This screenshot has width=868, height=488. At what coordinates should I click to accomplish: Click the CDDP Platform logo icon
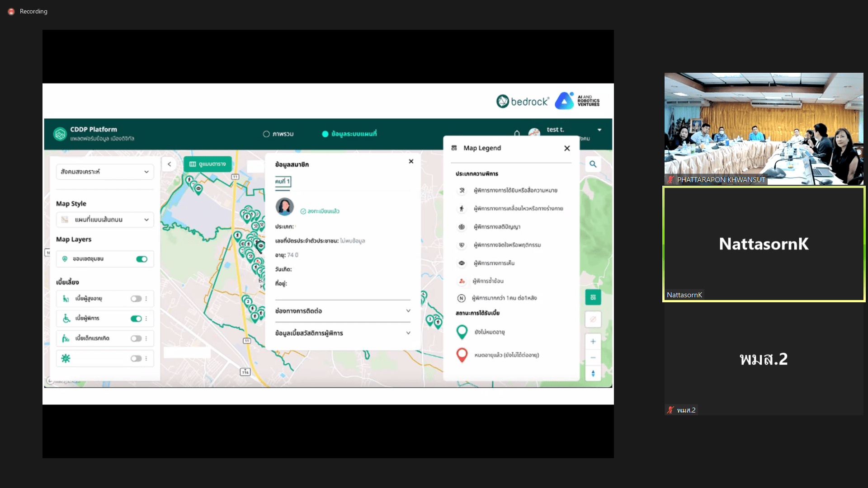click(x=60, y=134)
